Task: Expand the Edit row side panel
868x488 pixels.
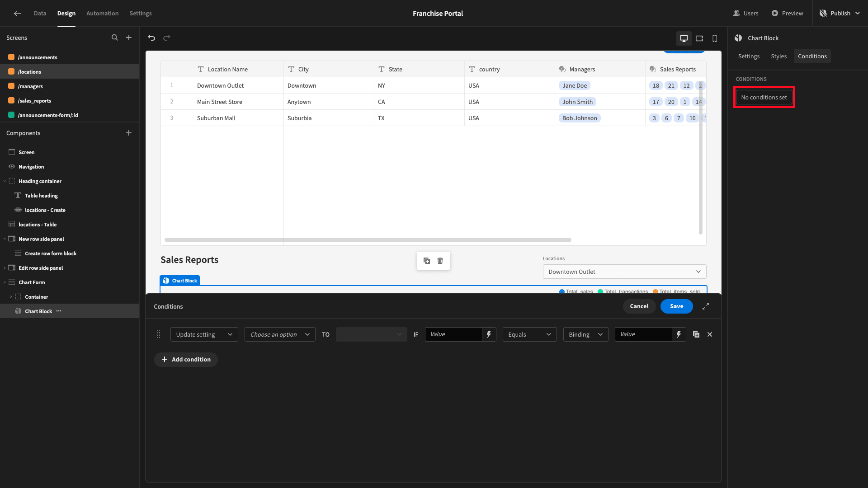Action: pyautogui.click(x=5, y=268)
